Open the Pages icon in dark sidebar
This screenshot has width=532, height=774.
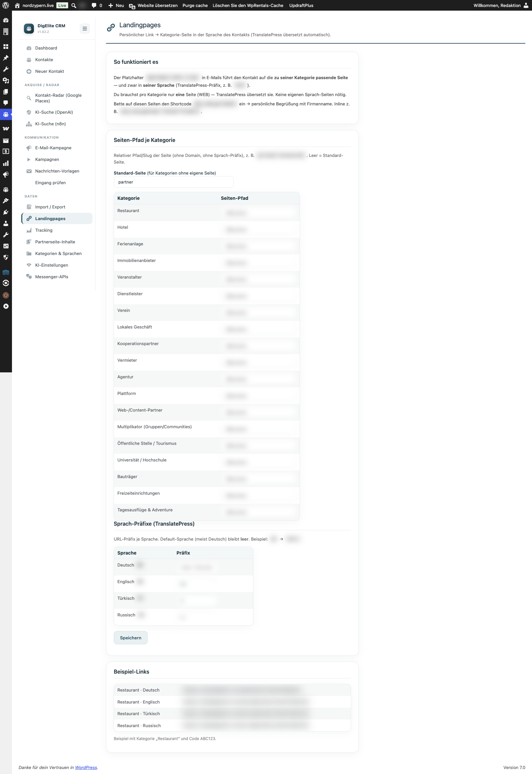[6, 92]
